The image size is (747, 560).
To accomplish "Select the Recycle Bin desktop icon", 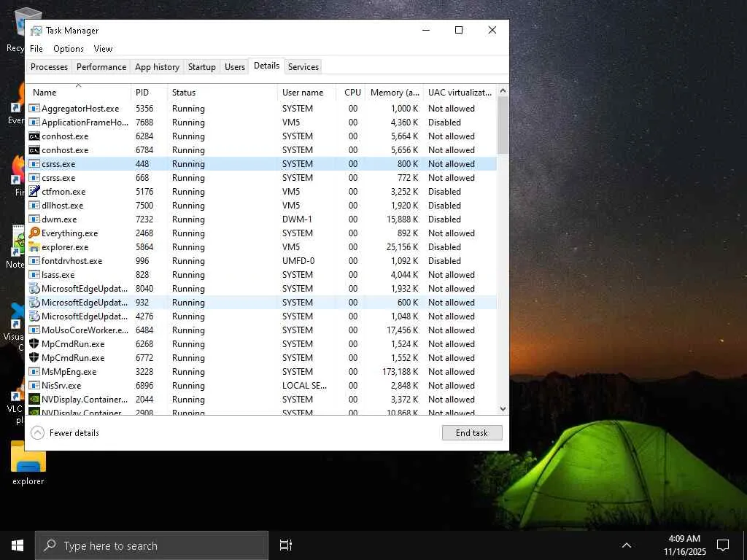I will point(15,29).
